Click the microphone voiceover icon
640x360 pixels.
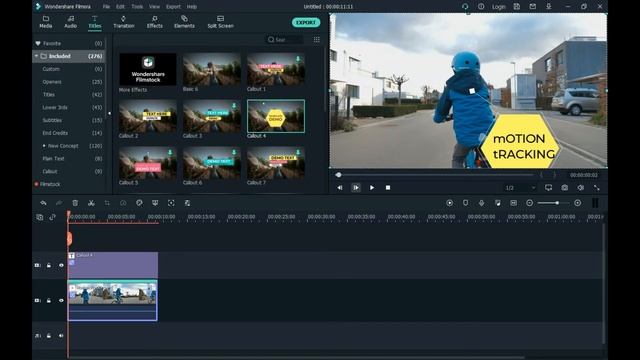click(x=482, y=203)
